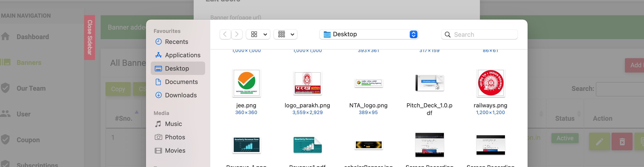The height and width of the screenshot is (167, 644).
Task: Click the User people icon
Action: 5,114
